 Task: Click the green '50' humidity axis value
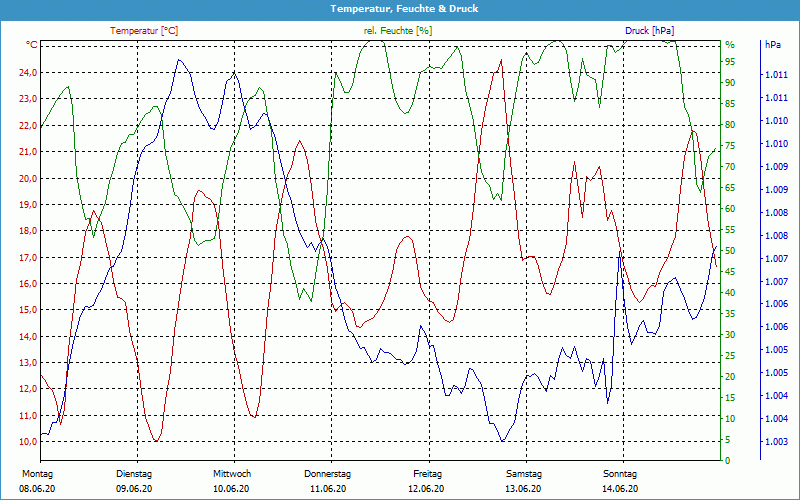point(730,251)
